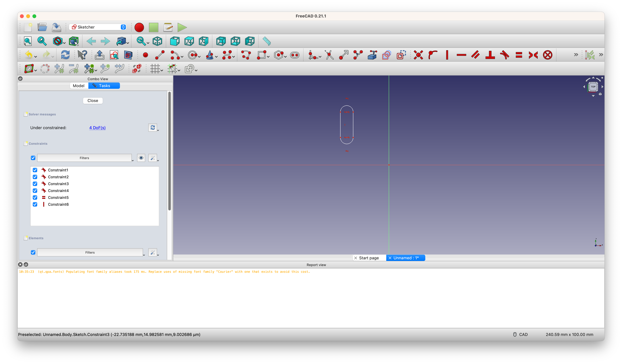Viewport: 622px width, 364px height.
Task: Open the Sketcher workbench dropdown
Action: (98, 27)
